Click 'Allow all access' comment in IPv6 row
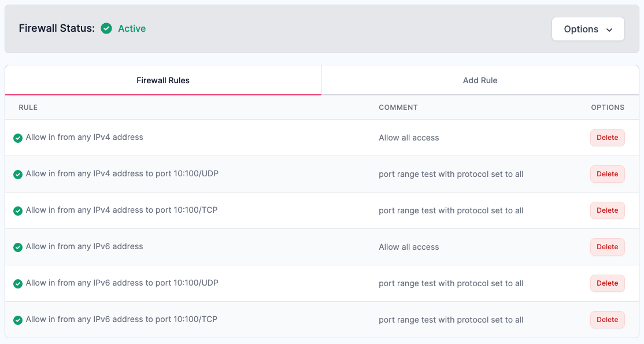This screenshot has height=344, width=644. [409, 247]
